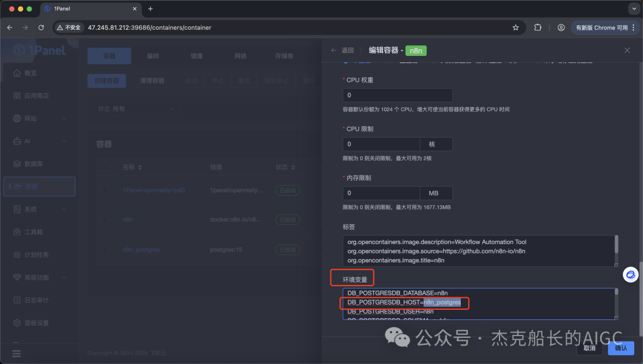This screenshot has height=364, width=643.
Task: Expand the tab search chevron in Chrome
Action: click(634, 8)
